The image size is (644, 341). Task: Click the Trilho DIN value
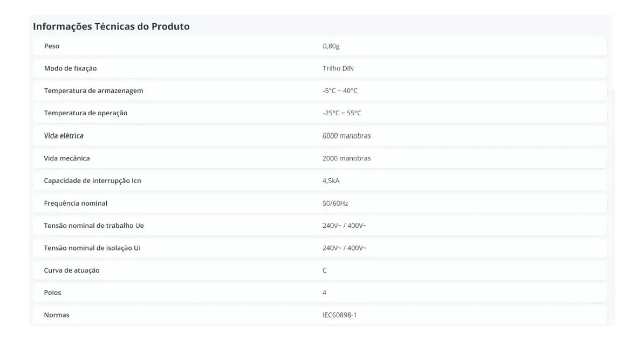coord(338,68)
